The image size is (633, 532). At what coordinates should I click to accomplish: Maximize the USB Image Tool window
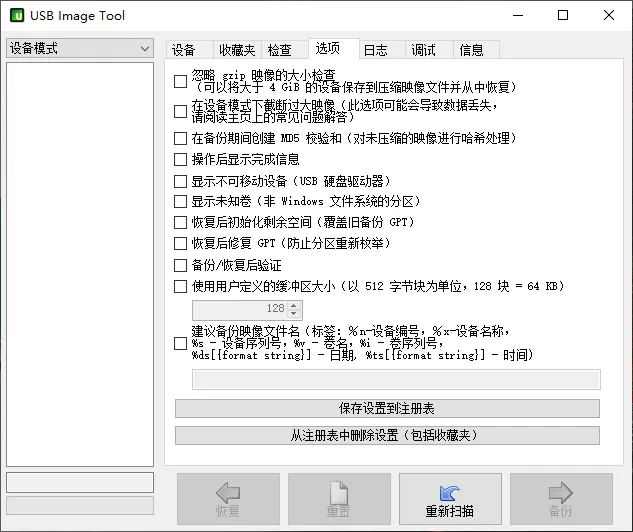[x=563, y=15]
